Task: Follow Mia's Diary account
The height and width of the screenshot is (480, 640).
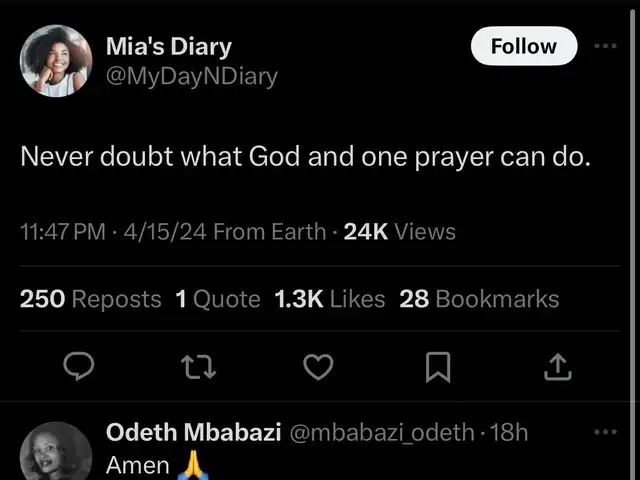Action: 524,46
